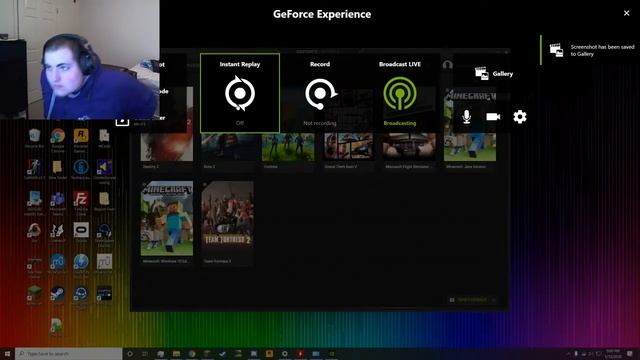Toggle the microphone icon in overlay
This screenshot has height=360, width=640.
click(467, 117)
